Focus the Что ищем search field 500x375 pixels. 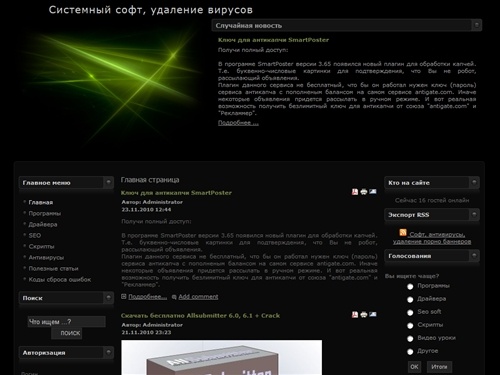66,322
